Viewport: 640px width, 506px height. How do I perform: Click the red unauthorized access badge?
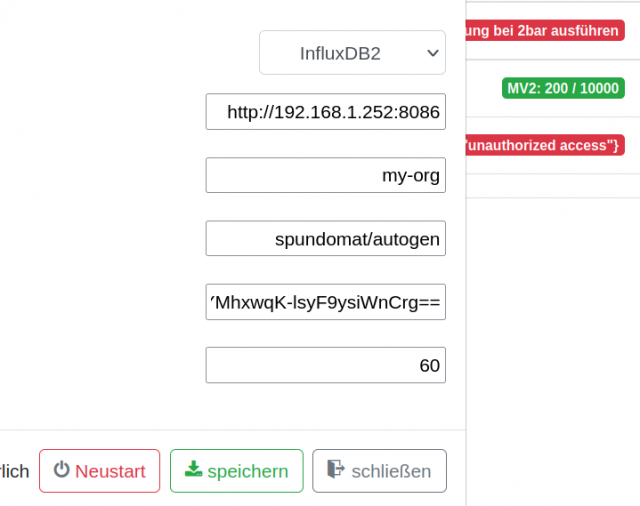click(x=545, y=145)
